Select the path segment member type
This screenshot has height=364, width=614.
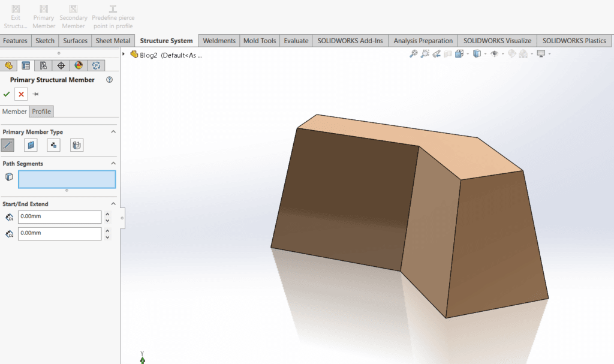pyautogui.click(x=8, y=145)
